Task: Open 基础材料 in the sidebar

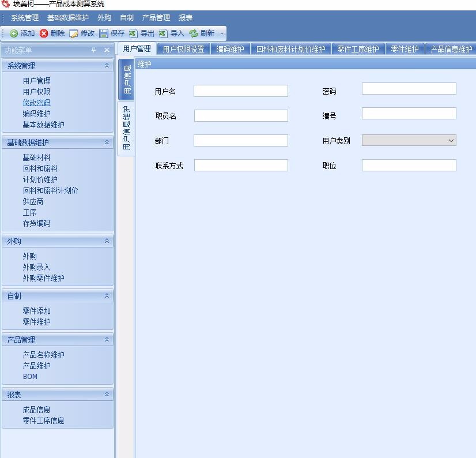Action: 36,157
